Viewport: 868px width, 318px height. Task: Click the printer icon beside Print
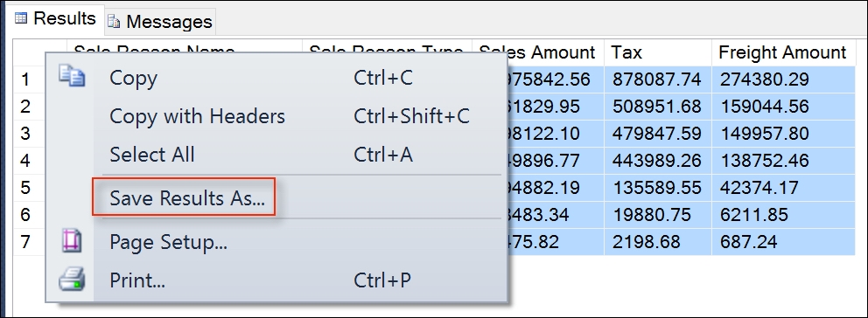click(x=72, y=280)
